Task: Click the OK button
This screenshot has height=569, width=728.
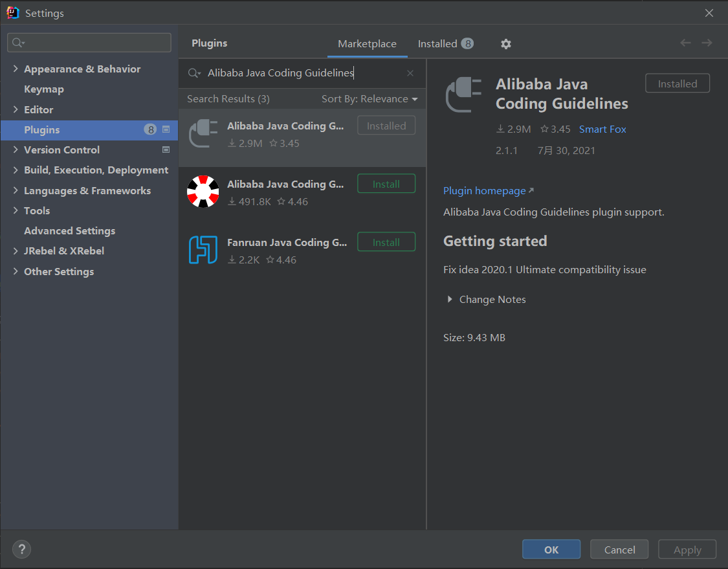Action: tap(551, 550)
